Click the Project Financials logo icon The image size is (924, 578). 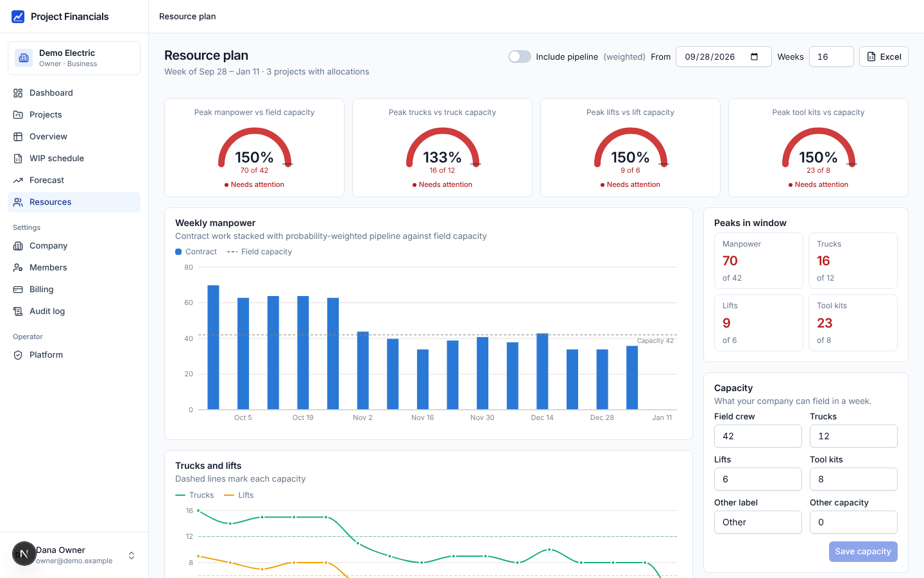pos(18,17)
